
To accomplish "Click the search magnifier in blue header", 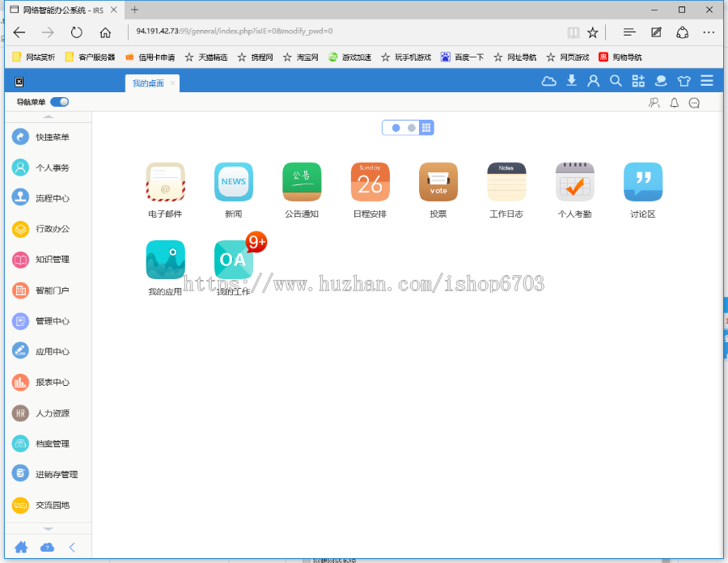I will (x=616, y=81).
